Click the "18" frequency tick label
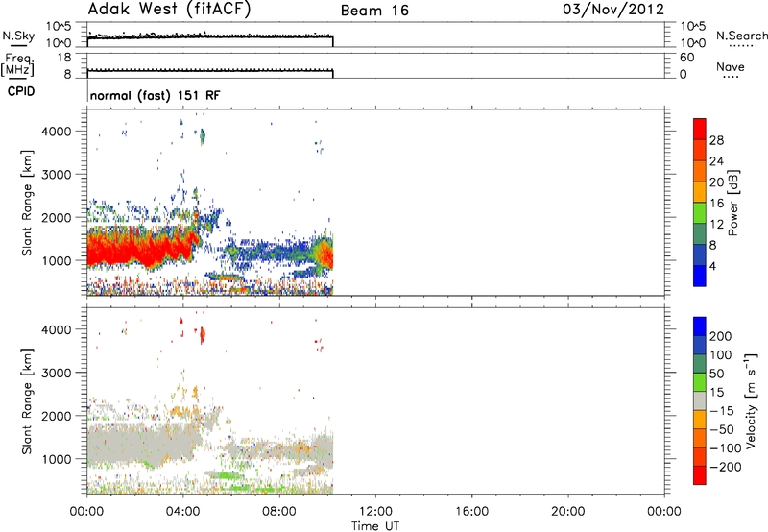 [64, 58]
